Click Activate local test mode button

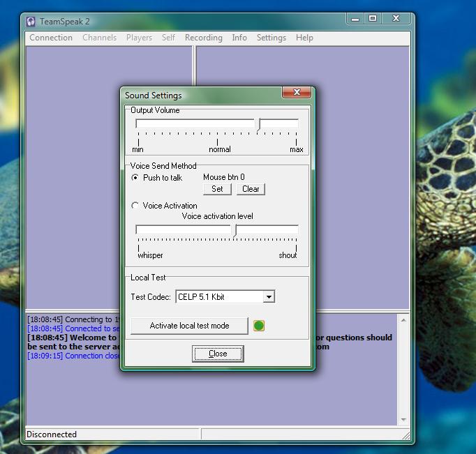189,326
